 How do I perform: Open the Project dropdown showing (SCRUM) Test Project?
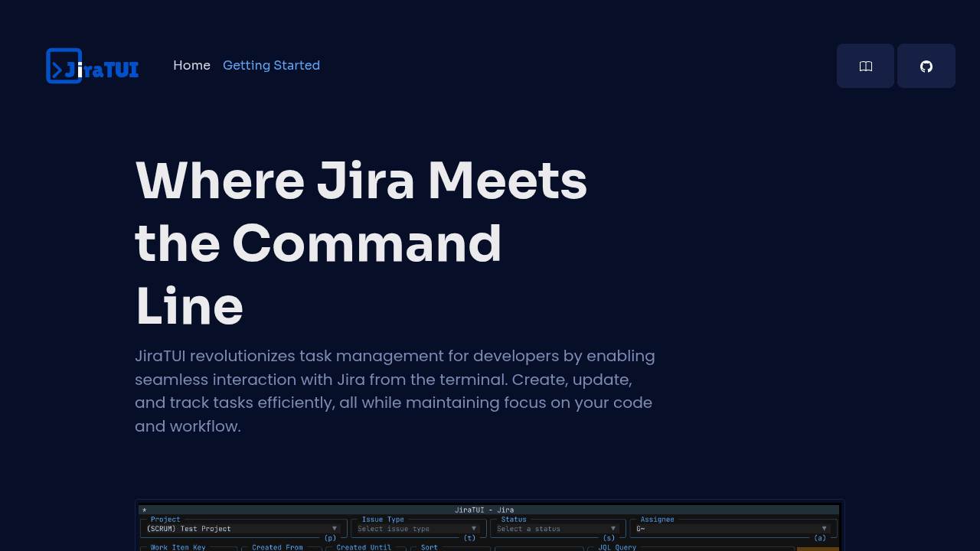(243, 528)
